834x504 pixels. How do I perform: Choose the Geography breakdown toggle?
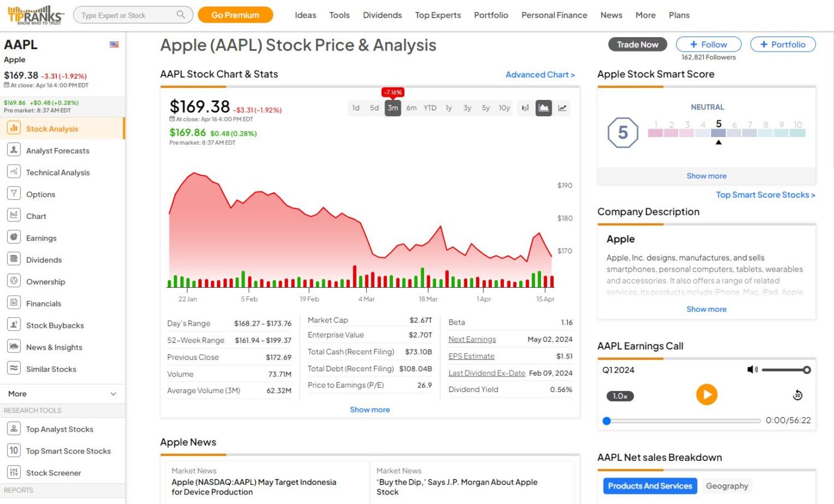[726, 486]
